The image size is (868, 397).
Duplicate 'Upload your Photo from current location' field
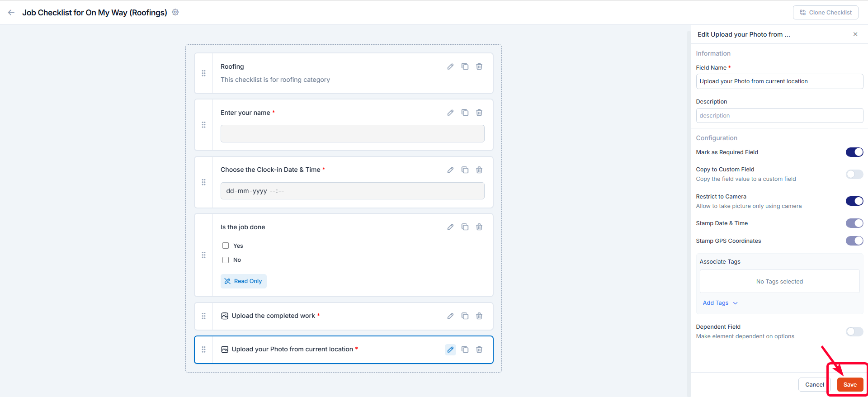tap(465, 350)
